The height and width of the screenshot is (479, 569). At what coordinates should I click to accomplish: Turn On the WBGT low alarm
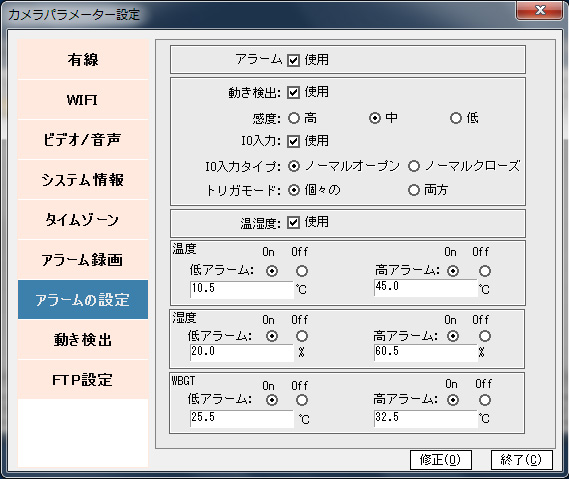[272, 400]
